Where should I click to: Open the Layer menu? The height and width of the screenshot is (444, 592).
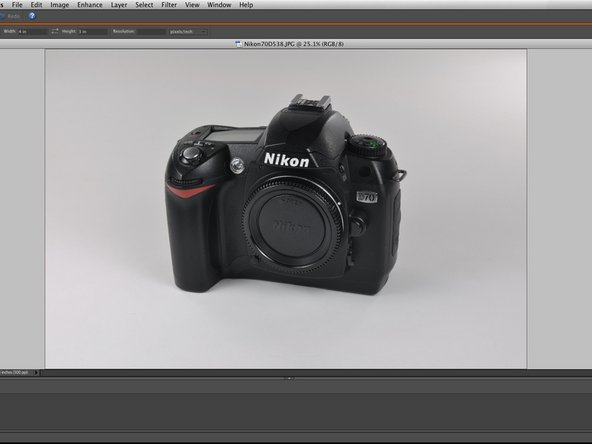pos(119,5)
